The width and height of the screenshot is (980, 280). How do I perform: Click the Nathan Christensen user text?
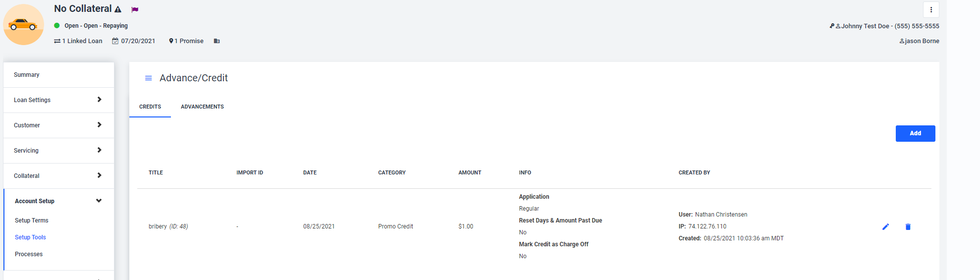tap(721, 215)
